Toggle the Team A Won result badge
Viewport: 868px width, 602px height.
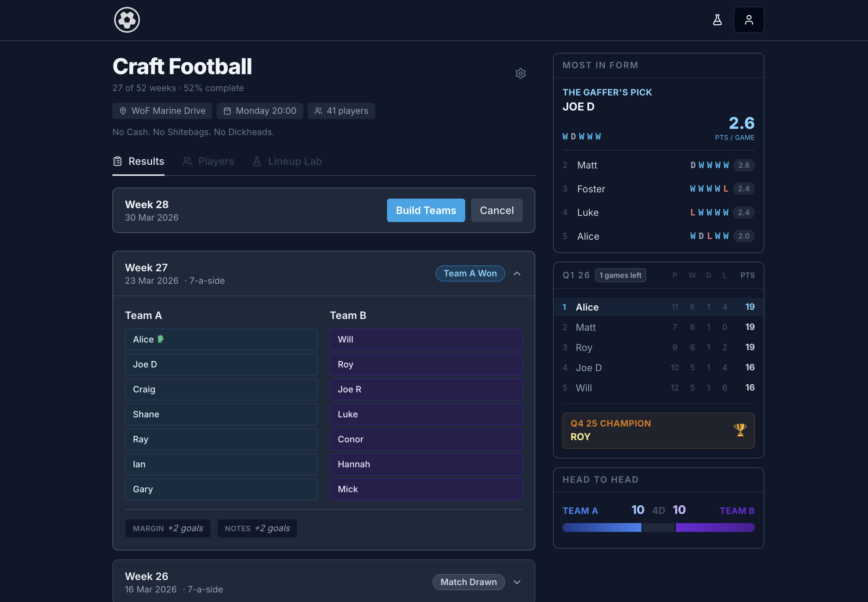click(x=470, y=273)
